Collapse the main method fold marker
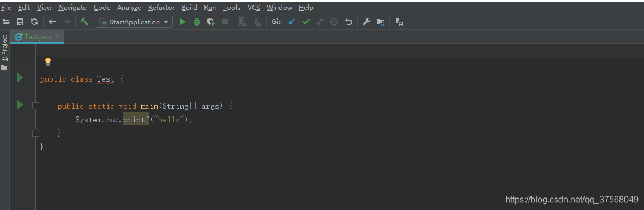Screen dimensions: 644x210 [36, 106]
